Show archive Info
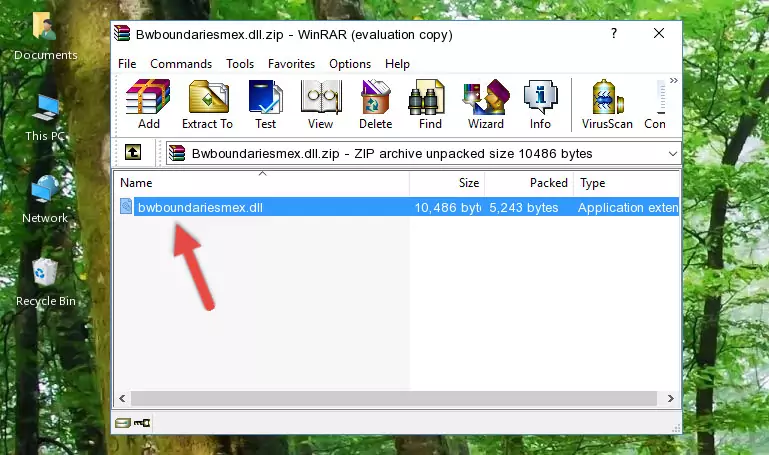This screenshot has width=769, height=455. [x=540, y=104]
